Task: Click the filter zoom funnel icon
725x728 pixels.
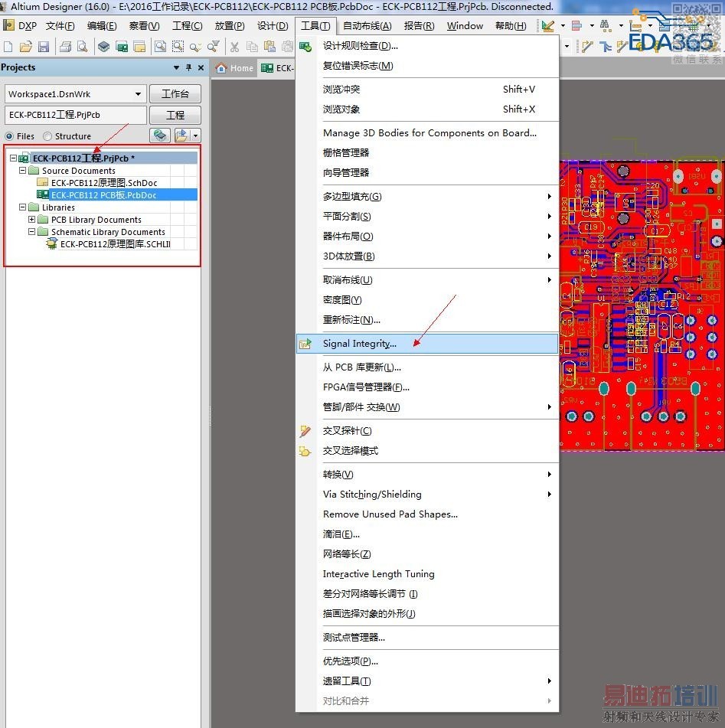Action: (x=213, y=47)
